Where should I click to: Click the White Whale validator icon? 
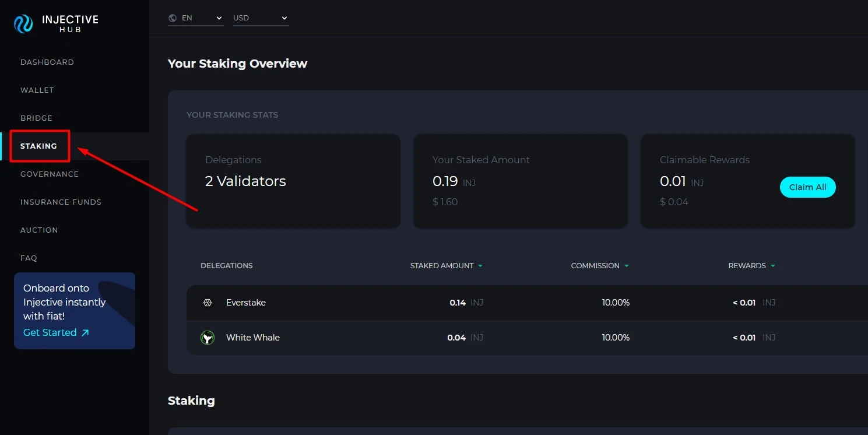[208, 337]
